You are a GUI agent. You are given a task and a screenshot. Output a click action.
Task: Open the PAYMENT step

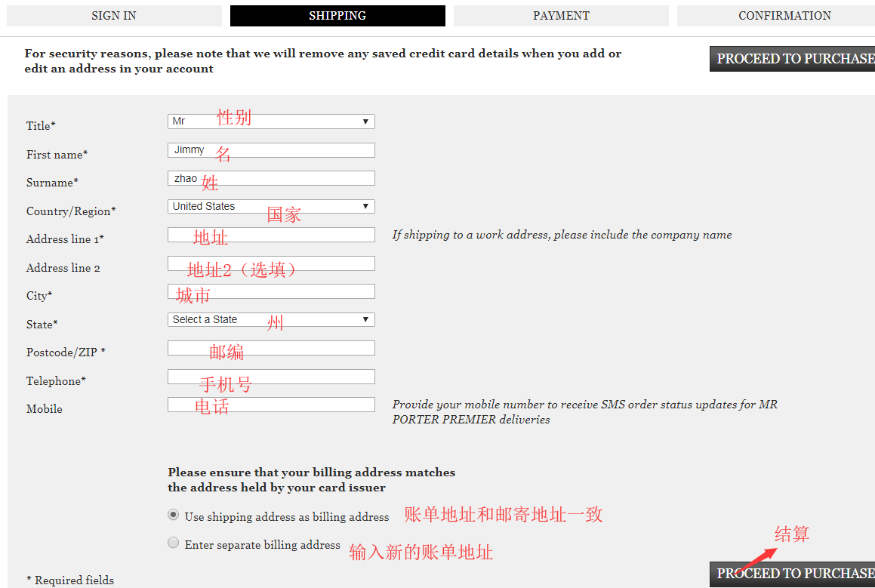[560, 15]
